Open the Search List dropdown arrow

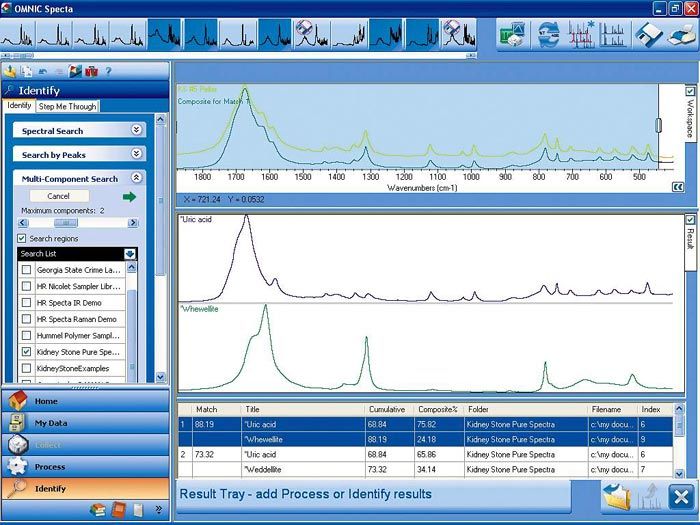129,254
